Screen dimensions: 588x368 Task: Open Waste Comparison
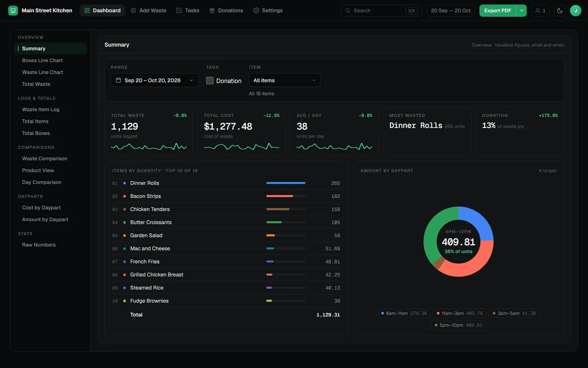coord(51,159)
